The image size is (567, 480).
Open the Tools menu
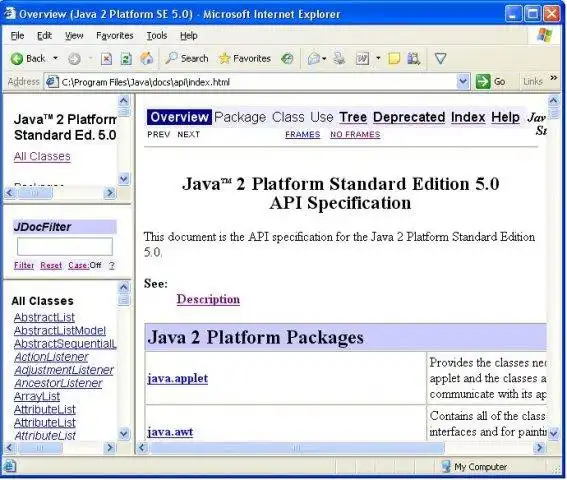pyautogui.click(x=157, y=35)
